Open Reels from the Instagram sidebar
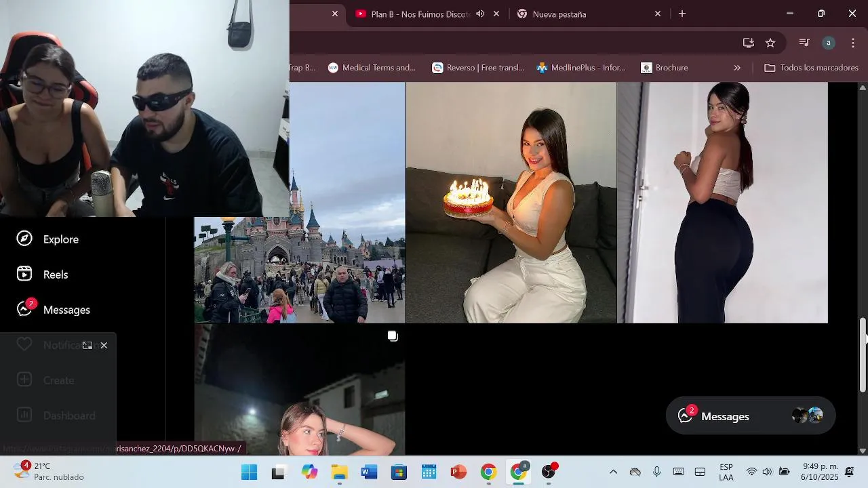Screen dimensions: 868x488 coord(42,274)
